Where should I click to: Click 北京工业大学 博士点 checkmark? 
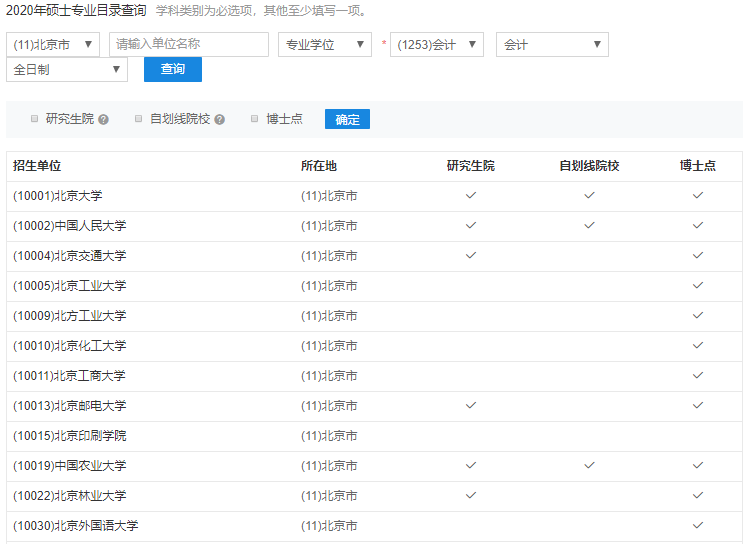click(x=698, y=285)
